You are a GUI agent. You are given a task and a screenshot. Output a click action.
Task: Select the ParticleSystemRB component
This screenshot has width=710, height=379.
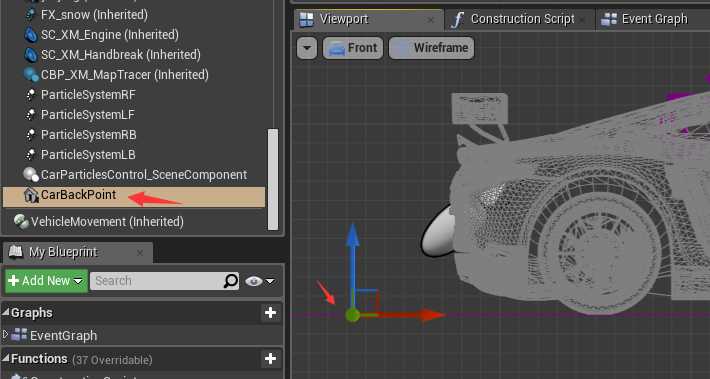click(89, 134)
